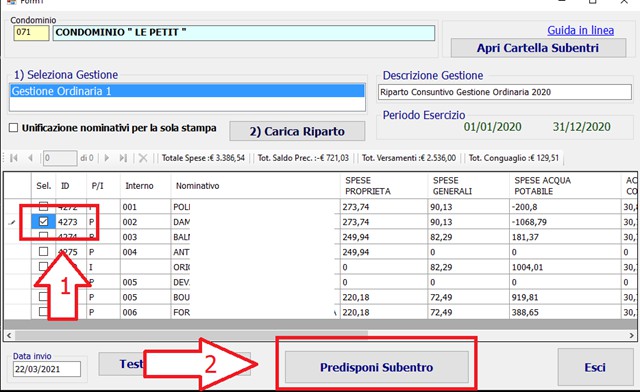Select Gestione Ordinaria 1 in the list
640x392 pixels.
click(187, 91)
